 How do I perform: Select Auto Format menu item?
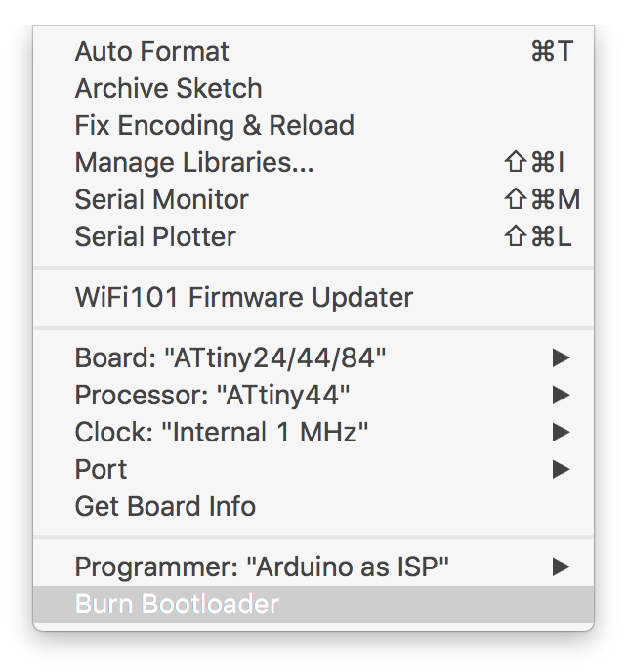(313, 52)
